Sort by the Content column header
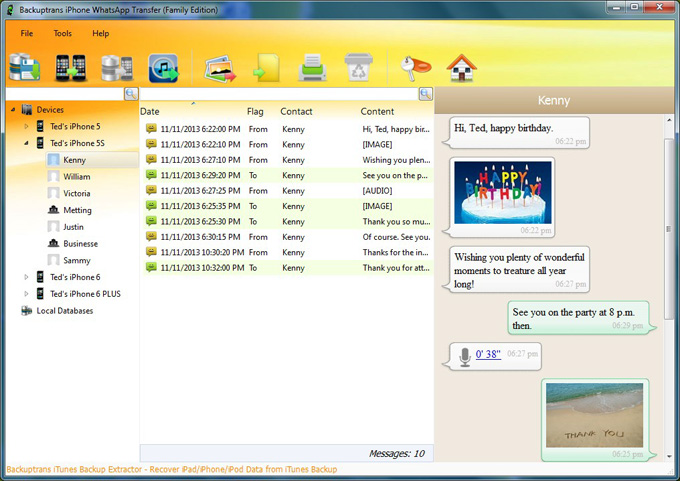 (377, 111)
